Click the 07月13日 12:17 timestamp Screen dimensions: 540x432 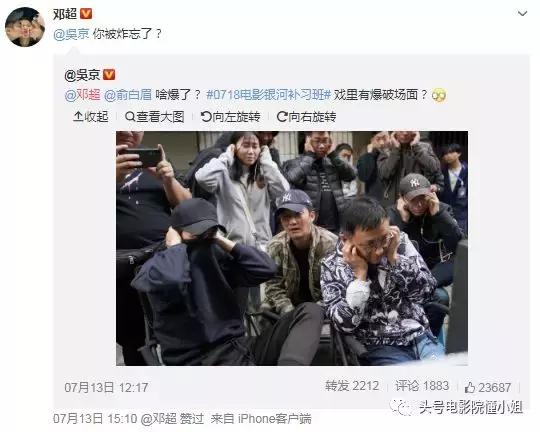coord(106,388)
